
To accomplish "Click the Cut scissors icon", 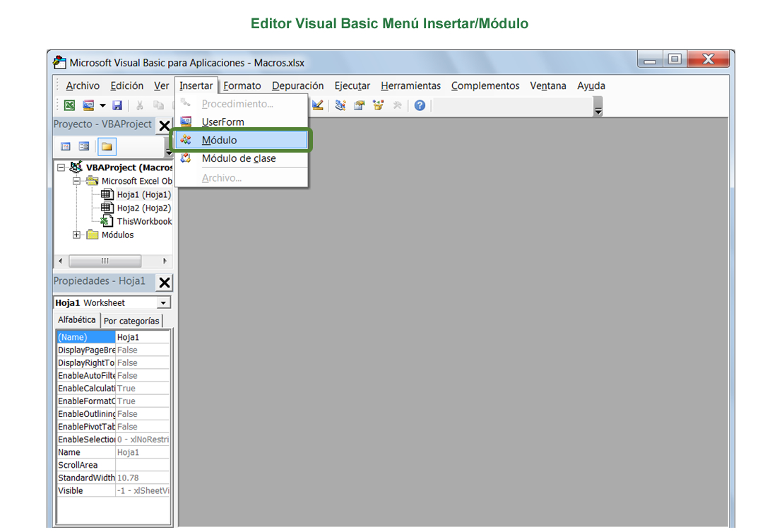I will pos(140,105).
